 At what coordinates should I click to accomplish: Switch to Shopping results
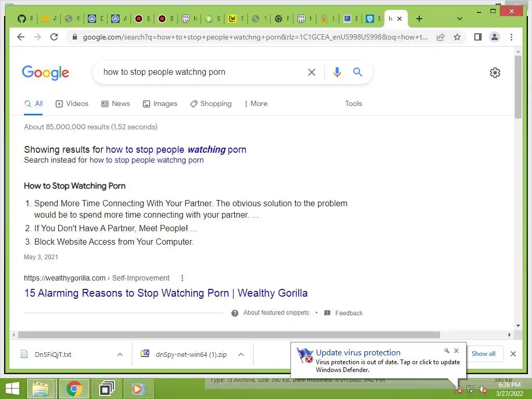(x=211, y=104)
